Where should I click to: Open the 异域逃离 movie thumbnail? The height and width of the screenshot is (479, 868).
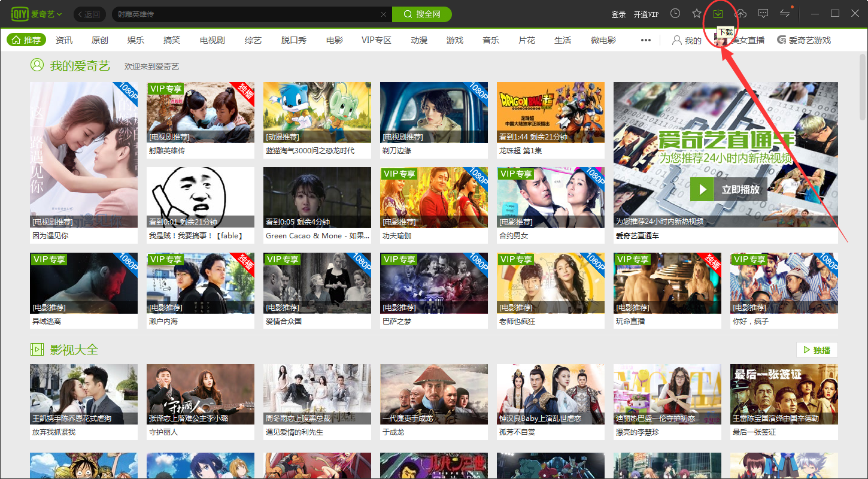pyautogui.click(x=84, y=283)
